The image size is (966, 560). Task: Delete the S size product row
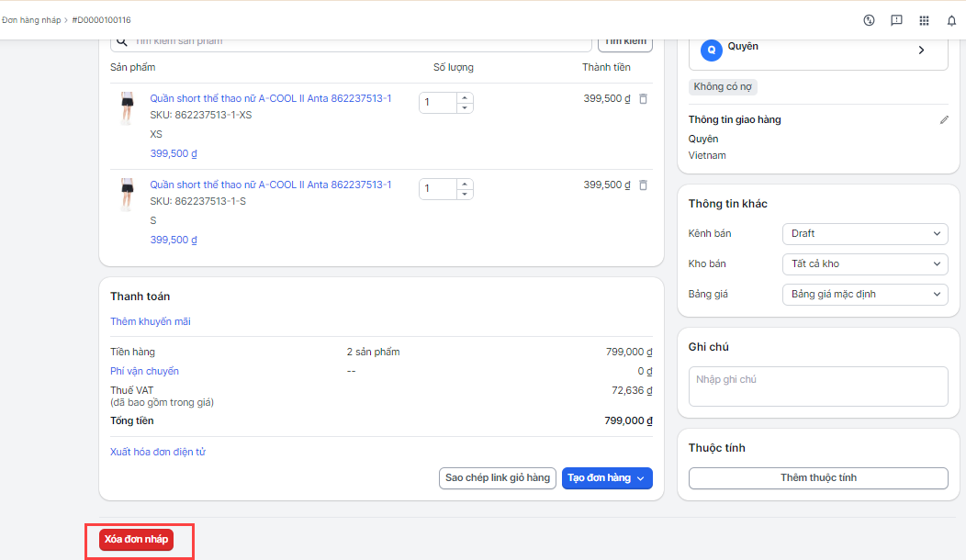pos(643,185)
